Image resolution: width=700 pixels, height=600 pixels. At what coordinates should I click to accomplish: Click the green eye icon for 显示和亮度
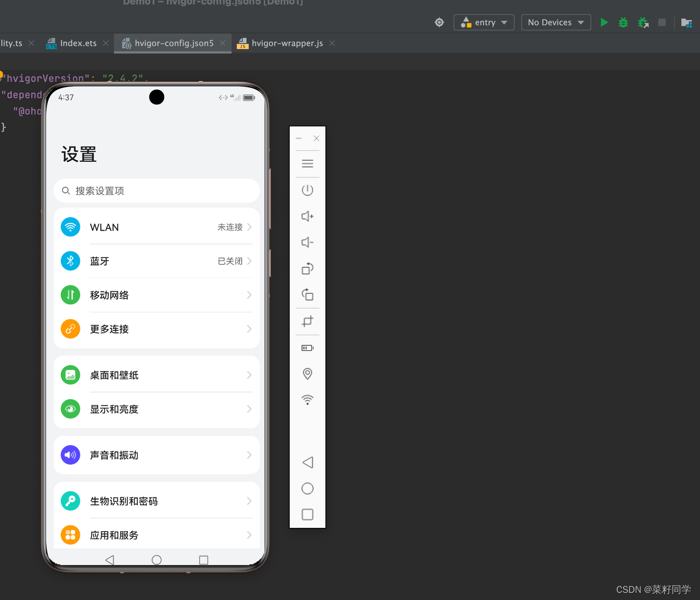(x=71, y=409)
